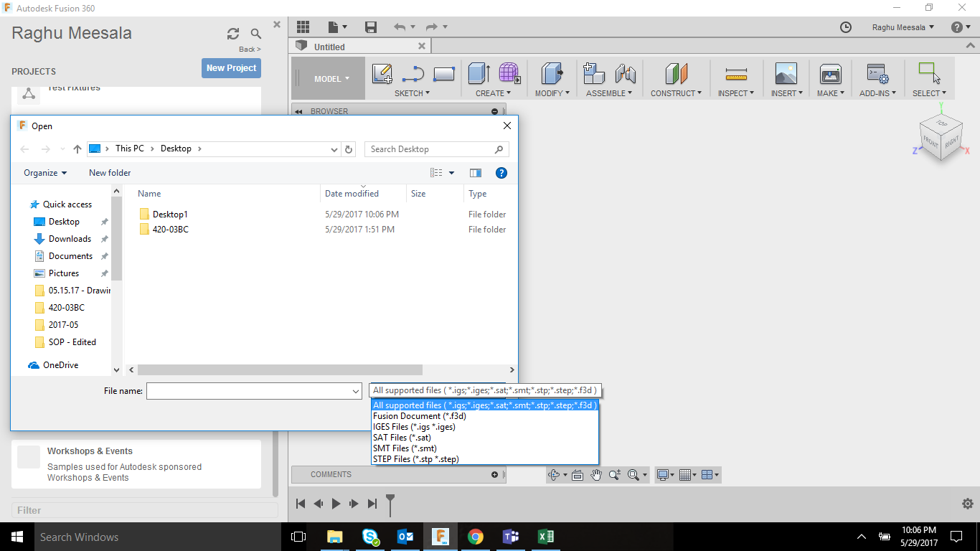This screenshot has height=551, width=980.
Task: Click the Joint icon in Assemble
Action: (x=625, y=73)
